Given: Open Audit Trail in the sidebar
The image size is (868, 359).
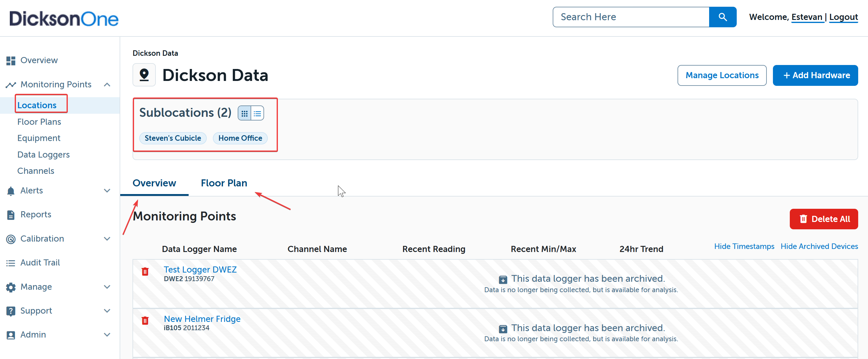Looking at the screenshot, I should 40,262.
